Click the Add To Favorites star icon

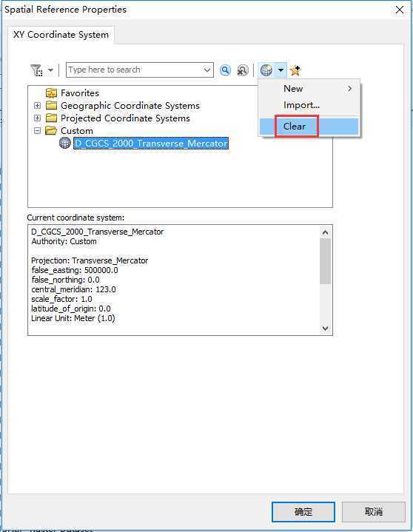point(295,70)
